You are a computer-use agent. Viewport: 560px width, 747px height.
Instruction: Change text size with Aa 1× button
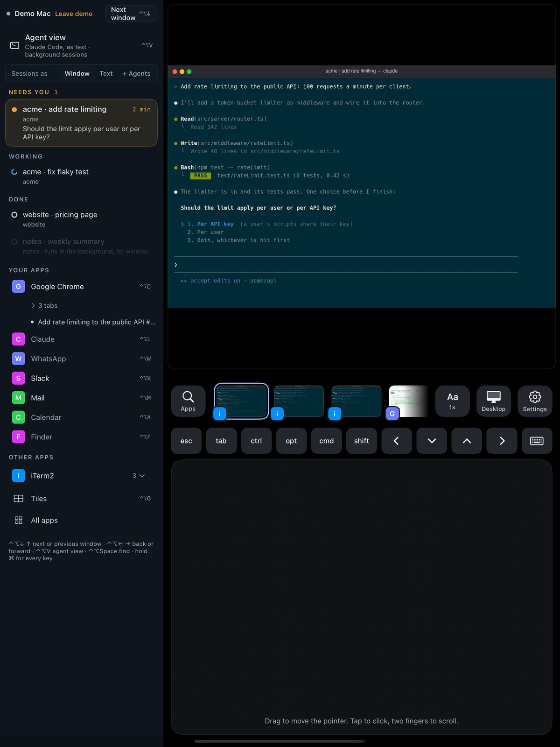[x=452, y=401]
